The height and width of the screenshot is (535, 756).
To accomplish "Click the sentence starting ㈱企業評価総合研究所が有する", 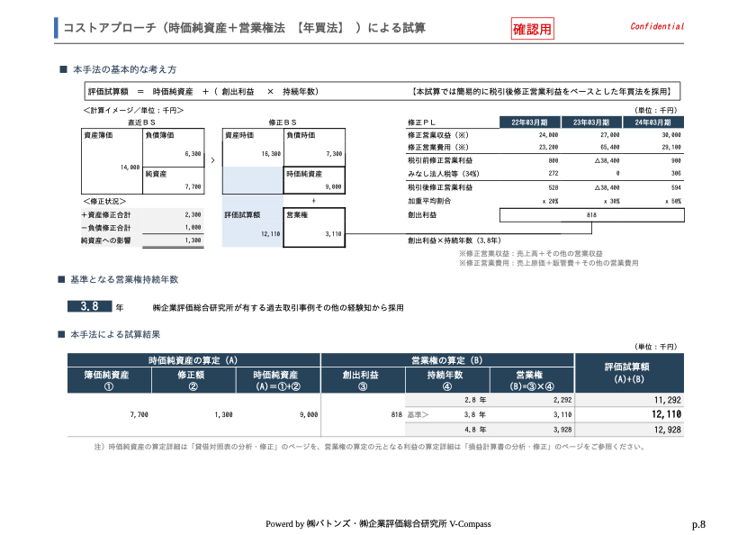I will [278, 308].
